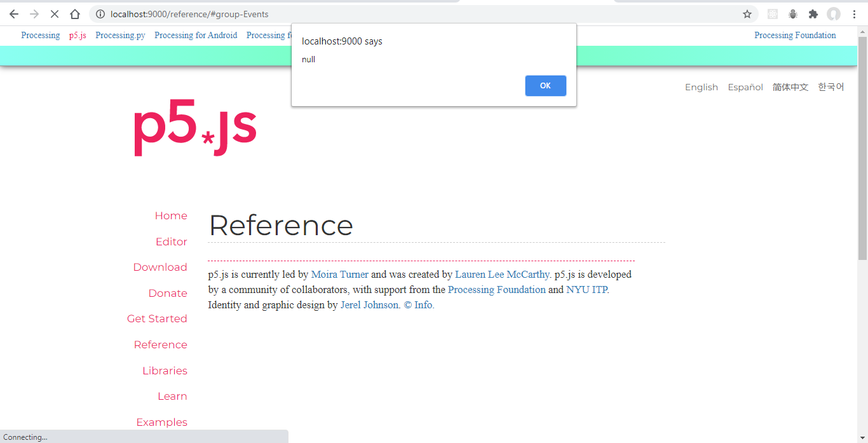868x443 pixels.
Task: Open Download in the sidebar
Action: [160, 268]
